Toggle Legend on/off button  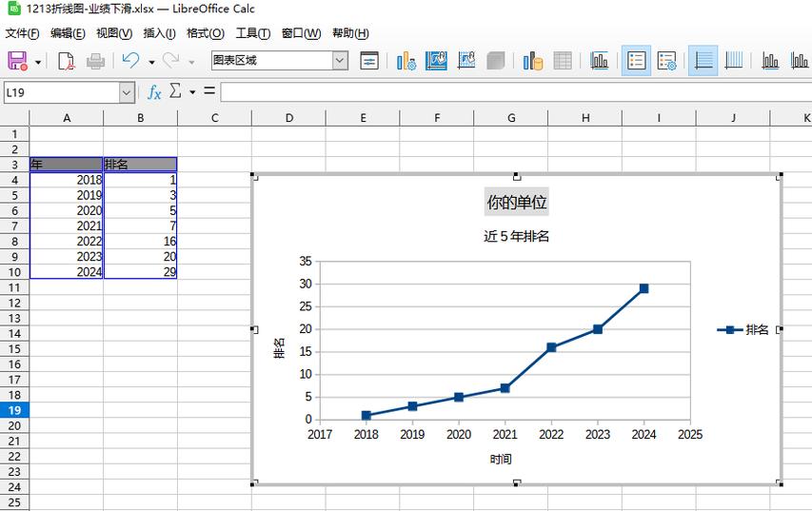[636, 61]
